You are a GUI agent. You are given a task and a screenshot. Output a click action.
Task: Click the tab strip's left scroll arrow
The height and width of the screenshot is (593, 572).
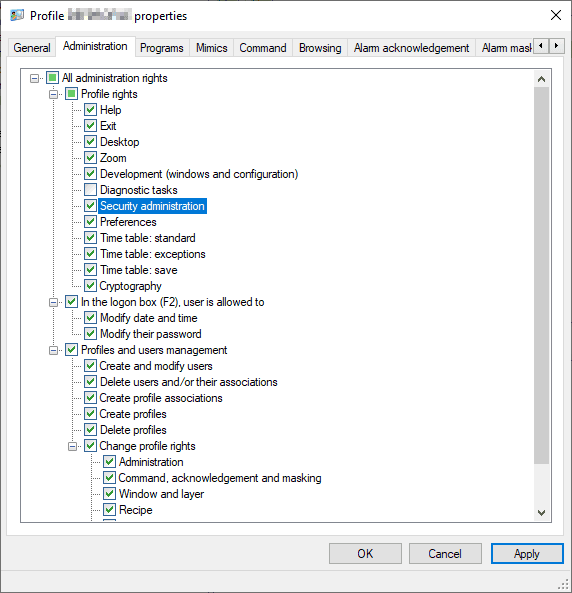541,46
